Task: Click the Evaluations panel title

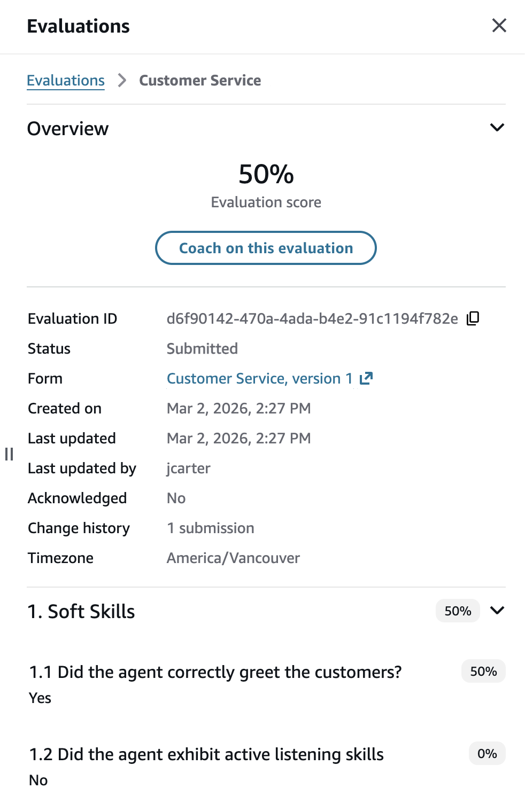Action: point(78,26)
